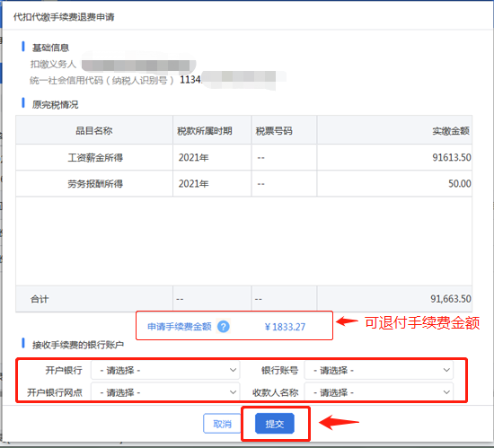Image resolution: width=494 pixels, height=448 pixels.
Task: Click the 合计 row label
Action: (x=40, y=299)
